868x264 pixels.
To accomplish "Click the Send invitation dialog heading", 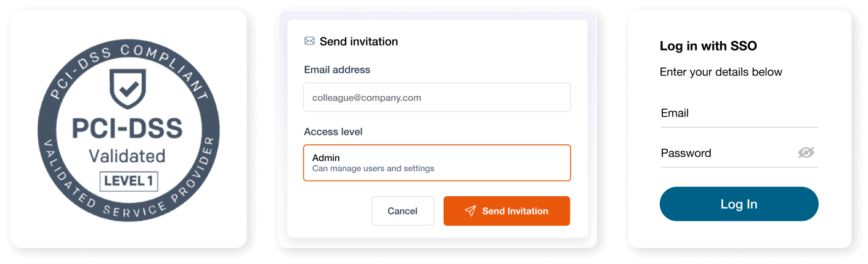I will tap(359, 41).
